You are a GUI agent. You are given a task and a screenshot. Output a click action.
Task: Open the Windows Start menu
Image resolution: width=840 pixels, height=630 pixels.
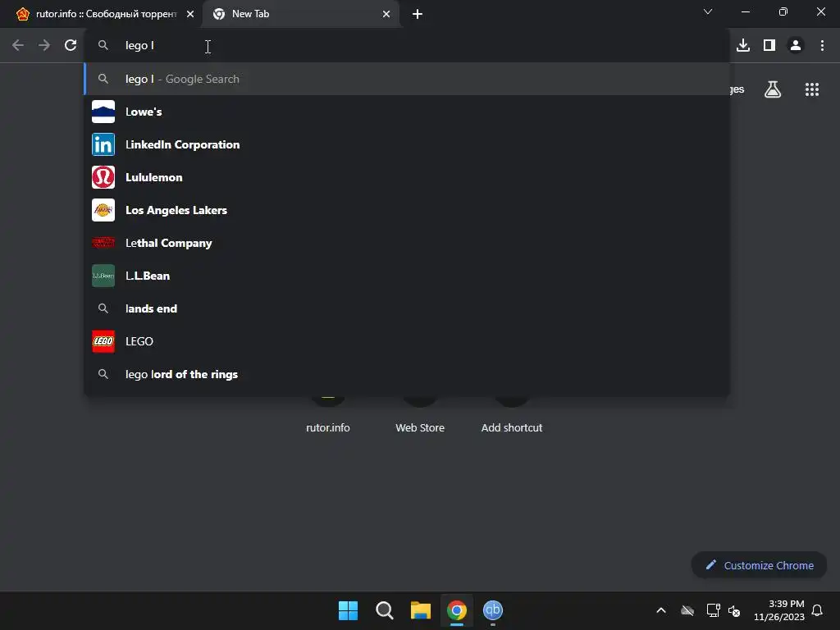348,610
